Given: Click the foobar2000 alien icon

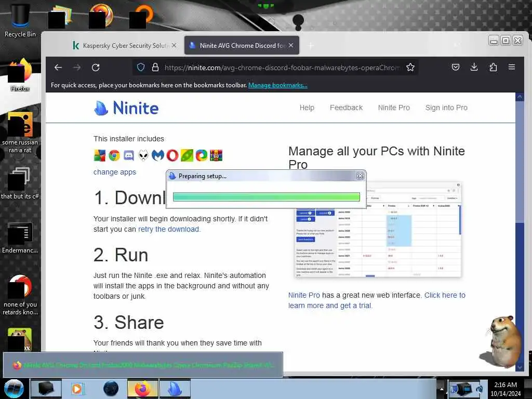Looking at the screenshot, I should (143, 155).
